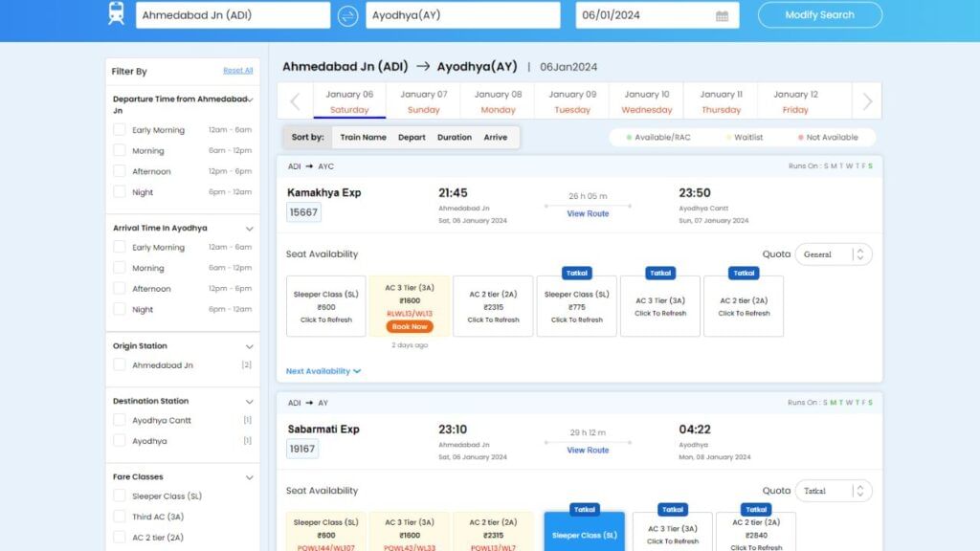Open the calendar date picker icon

pos(722,16)
